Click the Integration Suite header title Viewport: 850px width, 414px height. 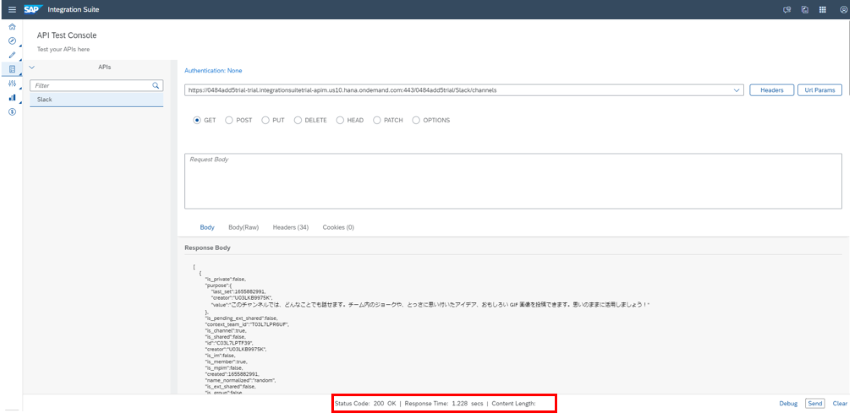click(x=73, y=10)
